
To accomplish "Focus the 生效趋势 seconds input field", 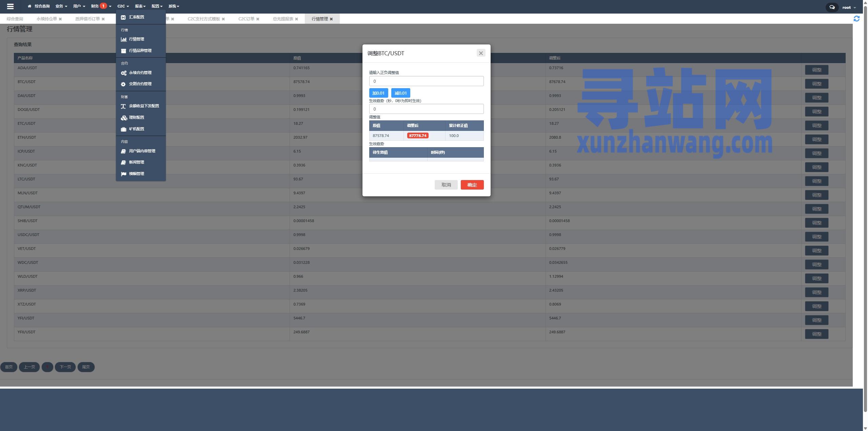I will pos(426,109).
